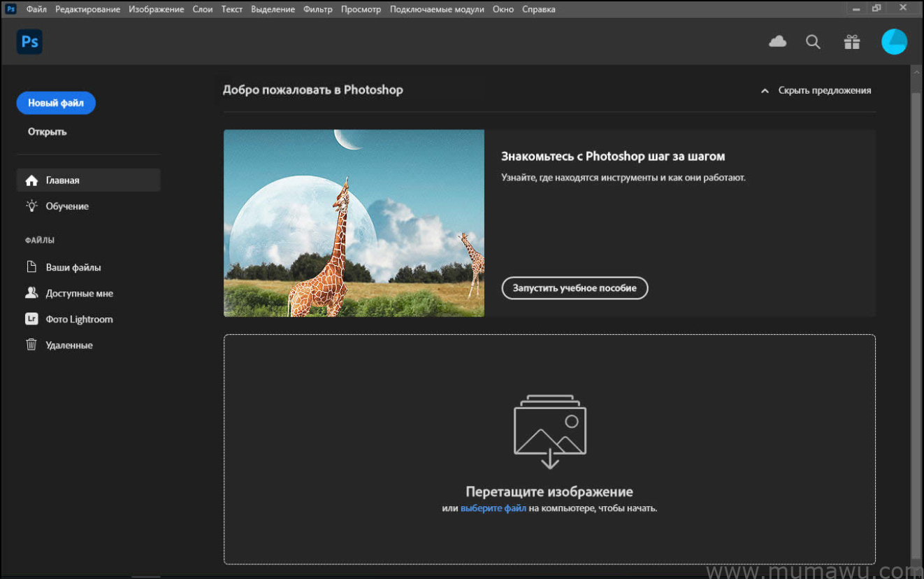
Task: Select Доступные мне in the sidebar
Action: pyautogui.click(x=79, y=293)
